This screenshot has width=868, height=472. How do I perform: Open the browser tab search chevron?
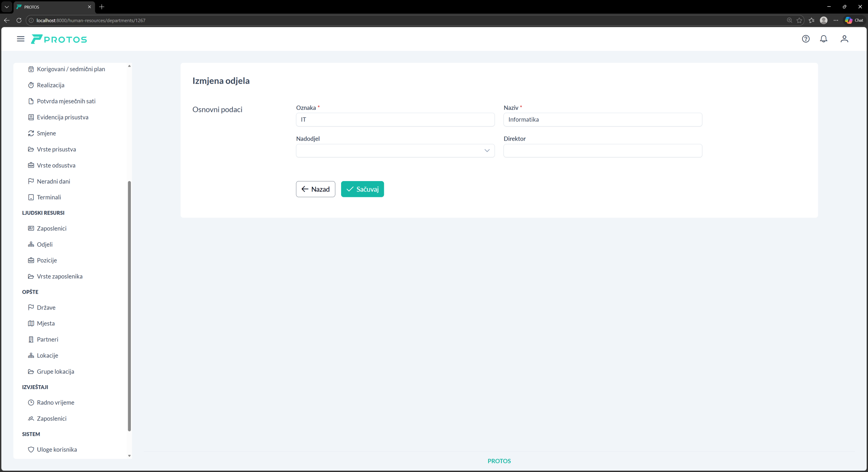(x=6, y=7)
